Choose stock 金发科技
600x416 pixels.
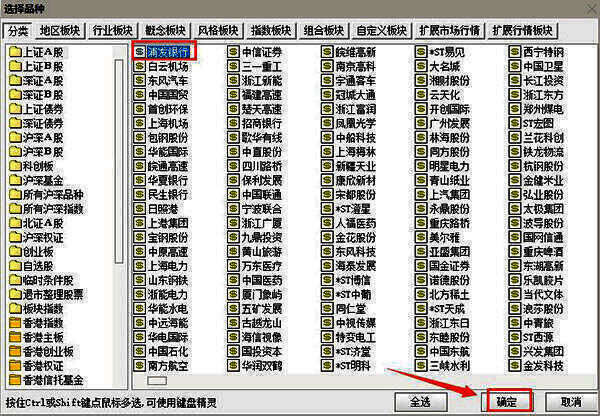(x=543, y=365)
